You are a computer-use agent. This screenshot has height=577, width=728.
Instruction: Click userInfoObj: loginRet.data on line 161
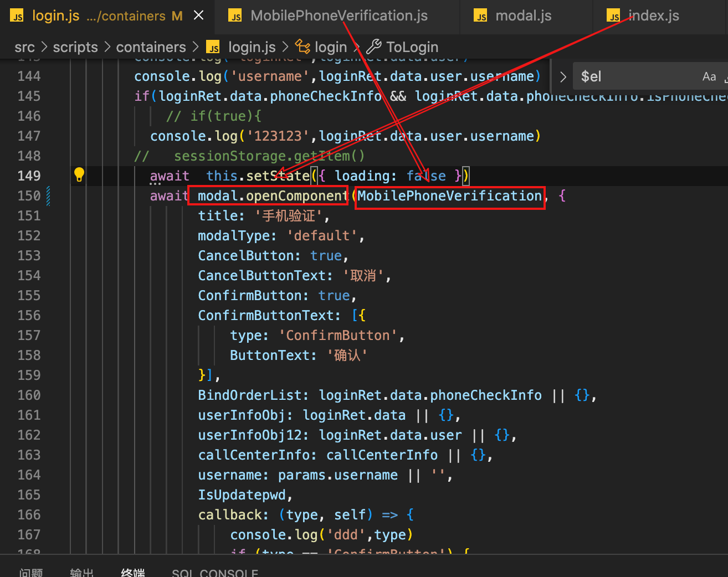302,415
